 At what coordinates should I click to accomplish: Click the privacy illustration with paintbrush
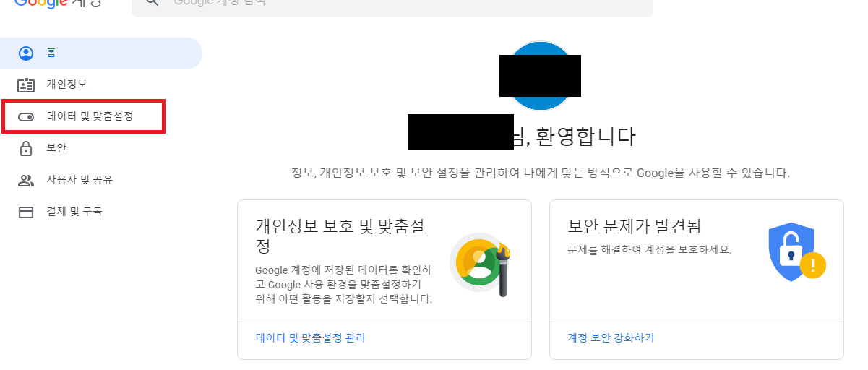pos(481,264)
